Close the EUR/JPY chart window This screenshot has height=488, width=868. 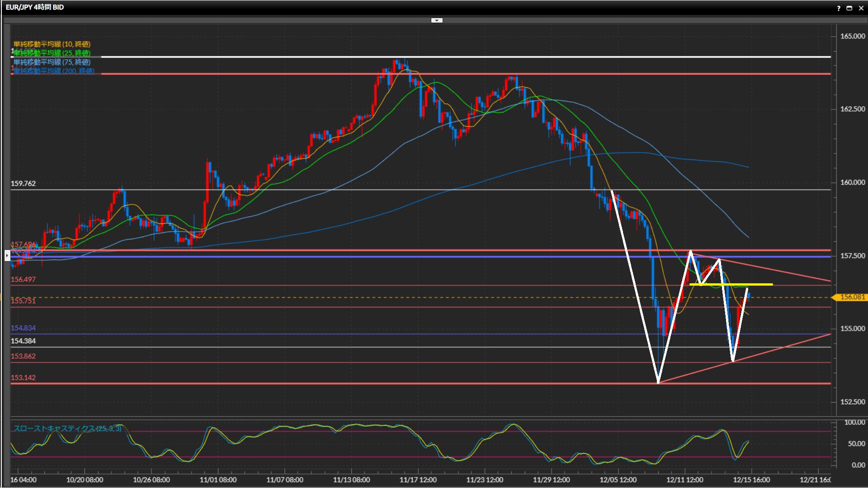861,8
